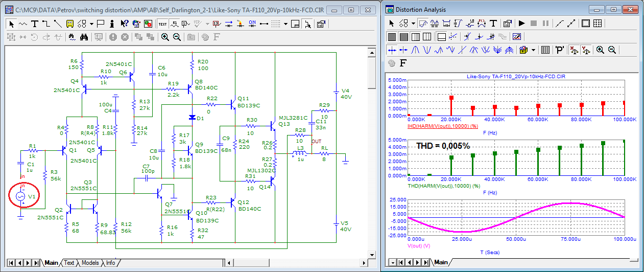Switch to the Text tab
Screen dimensions: 644x272
tap(69, 263)
